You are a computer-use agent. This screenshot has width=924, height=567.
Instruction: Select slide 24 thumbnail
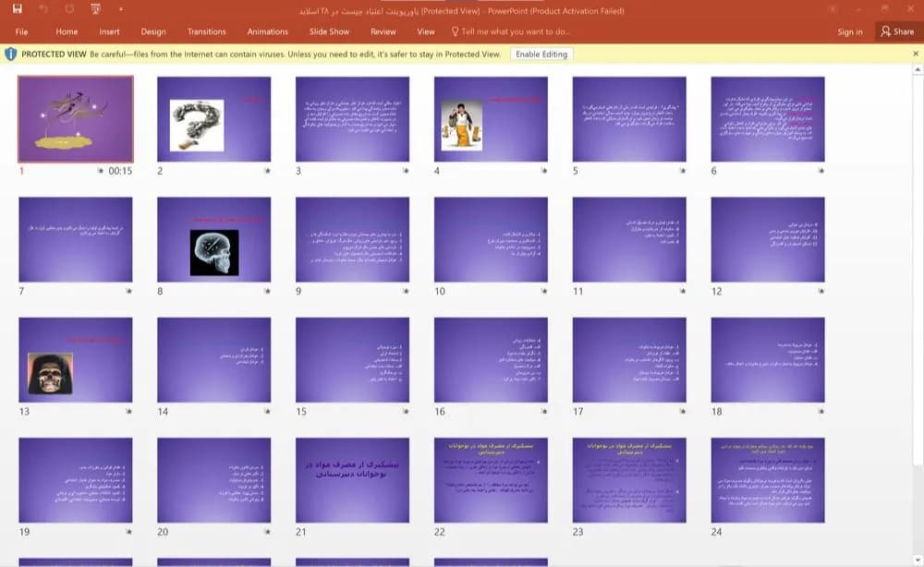[x=768, y=480]
